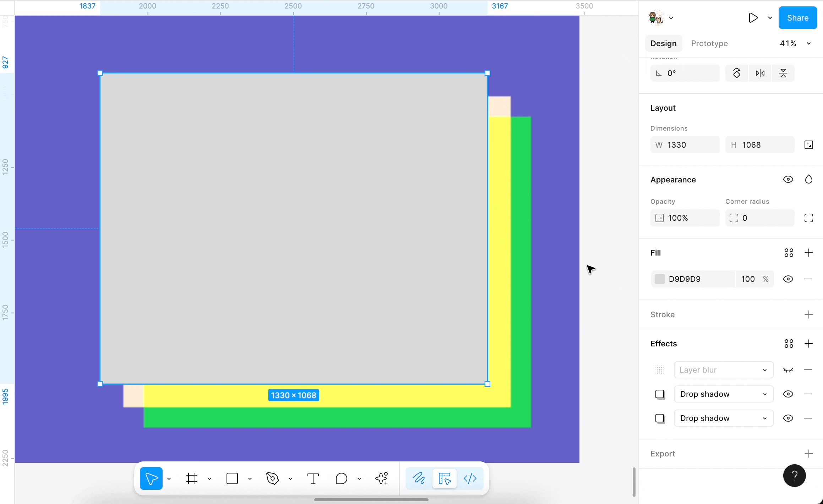Select the Rectangle shape tool
The width and height of the screenshot is (823, 504).
point(232,478)
